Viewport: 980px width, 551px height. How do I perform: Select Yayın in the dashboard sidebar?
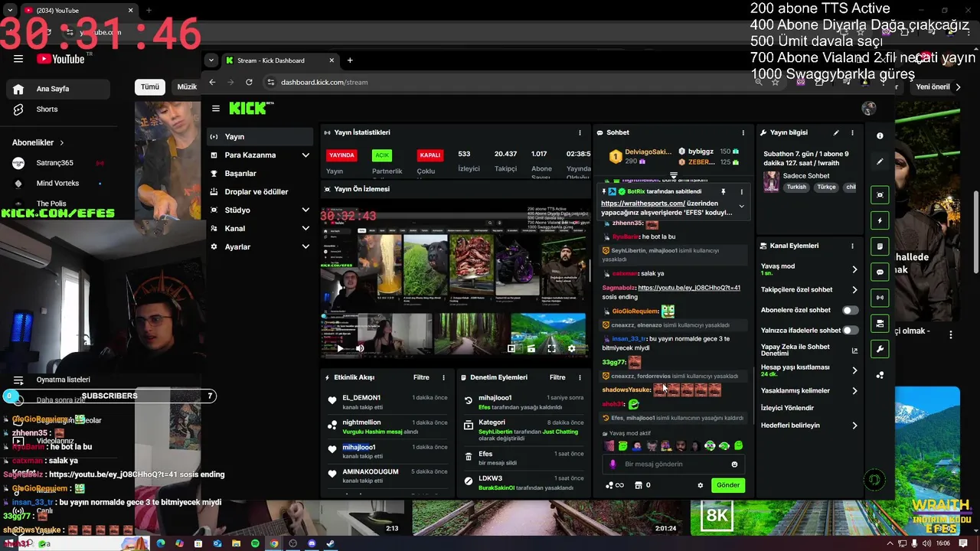coord(260,136)
